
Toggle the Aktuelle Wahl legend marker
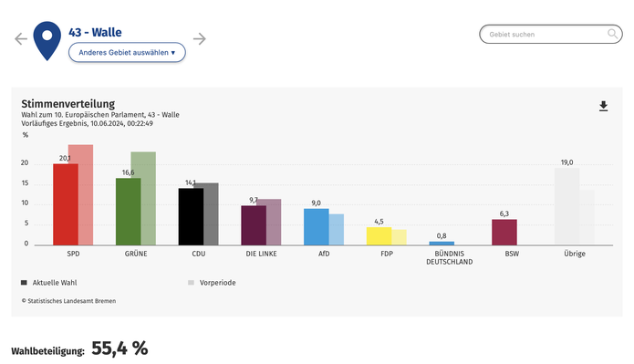click(24, 283)
